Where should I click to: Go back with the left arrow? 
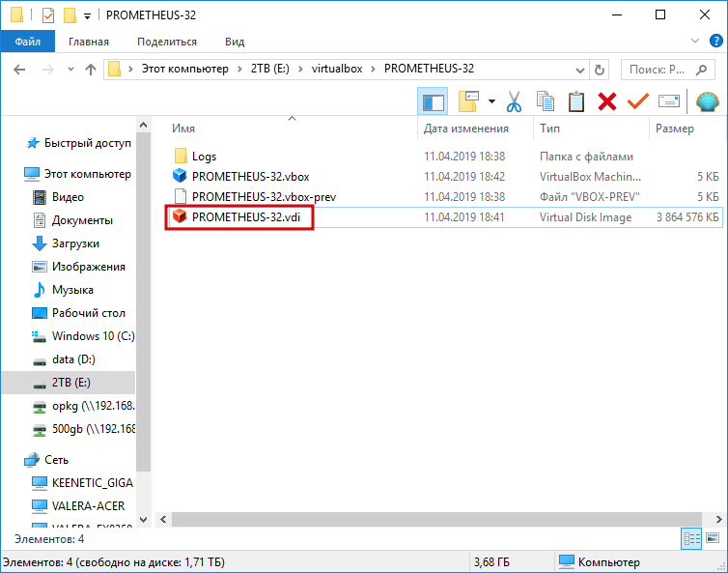(x=19, y=70)
